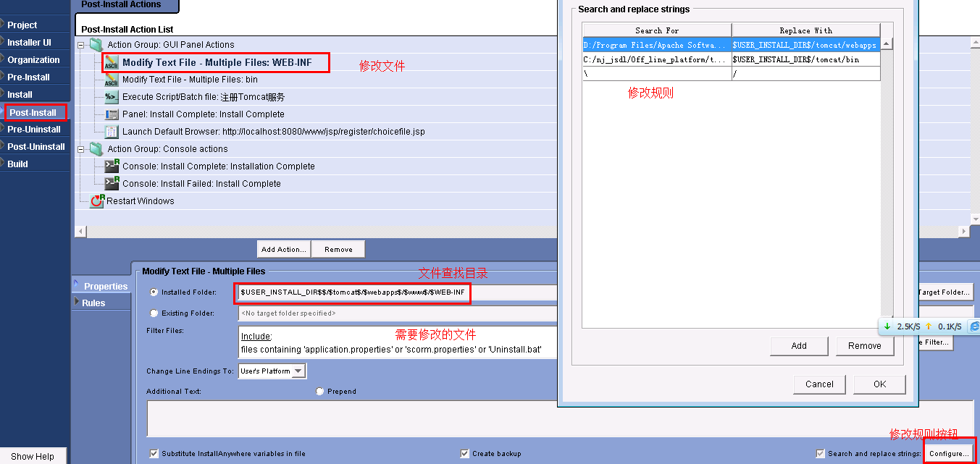Select the Post-Install sidebar section

point(35,112)
